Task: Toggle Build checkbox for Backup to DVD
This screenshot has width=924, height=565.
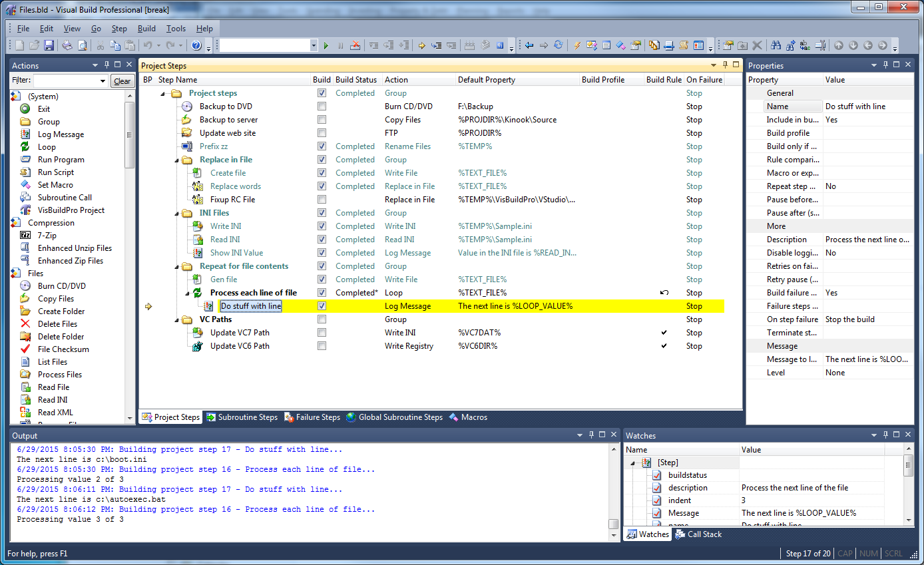Action: click(x=322, y=106)
